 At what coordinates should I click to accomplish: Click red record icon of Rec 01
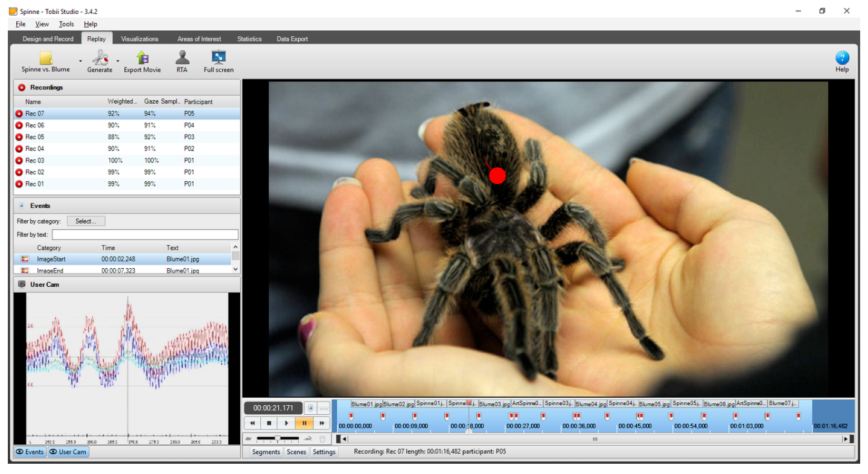(19, 184)
